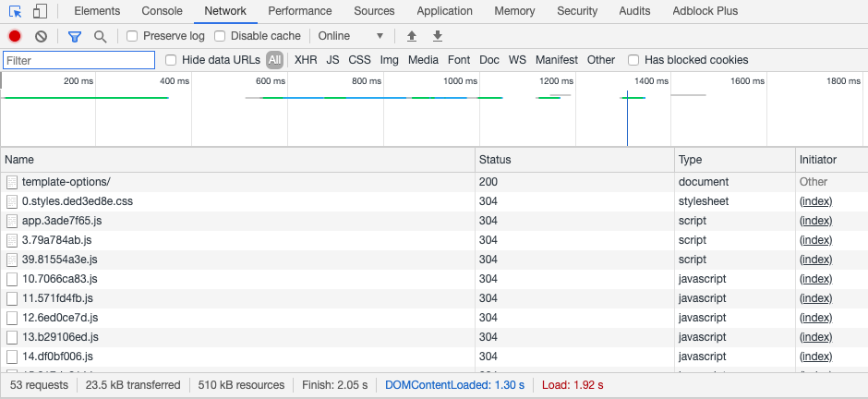Select the 3.79a784ab.js request
Image resolution: width=868 pixels, height=399 pixels.
pos(434,240)
